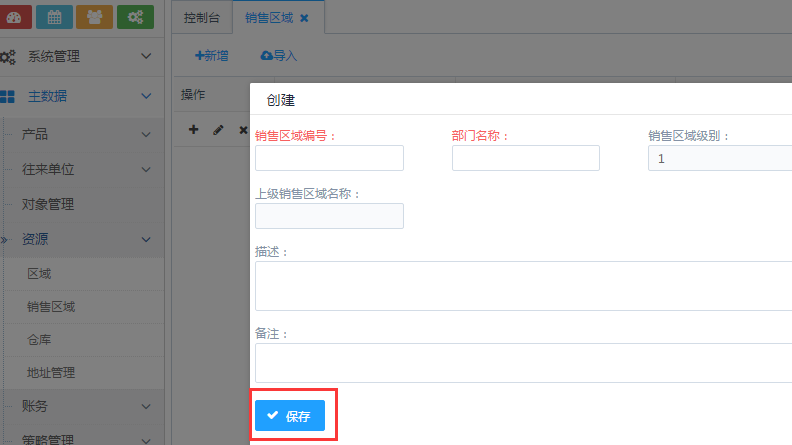The width and height of the screenshot is (792, 445).
Task: Click the gear icon beside 系统管理
Action: click(8, 57)
